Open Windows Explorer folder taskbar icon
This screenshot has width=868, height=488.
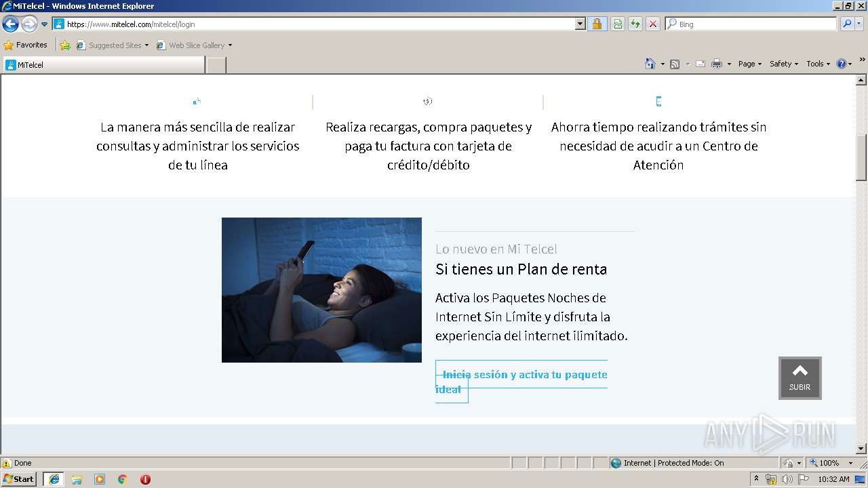[x=77, y=479]
